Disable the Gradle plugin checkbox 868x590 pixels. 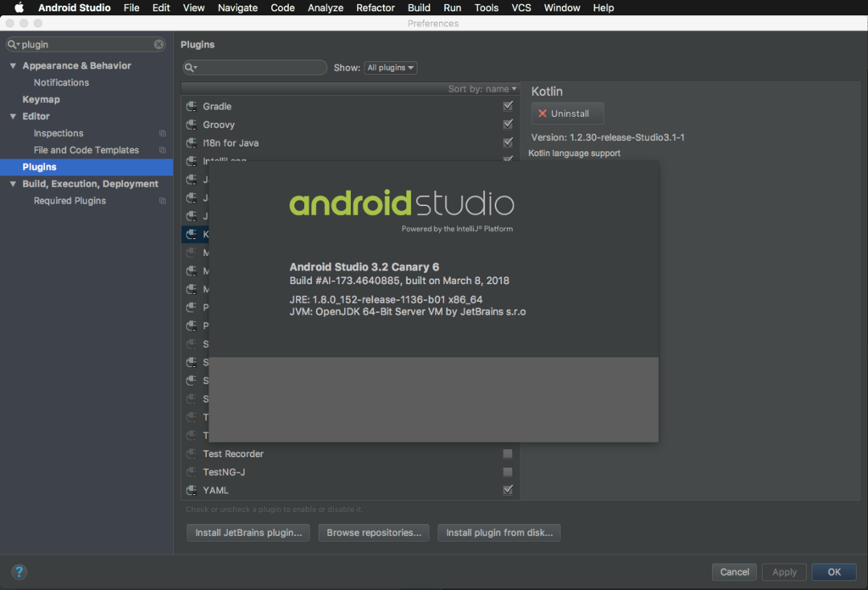(508, 106)
